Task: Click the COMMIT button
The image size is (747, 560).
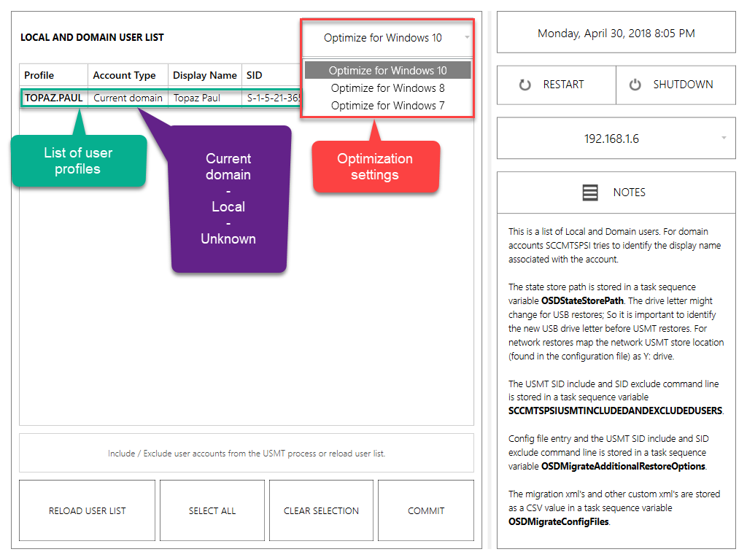Action: pos(426,510)
